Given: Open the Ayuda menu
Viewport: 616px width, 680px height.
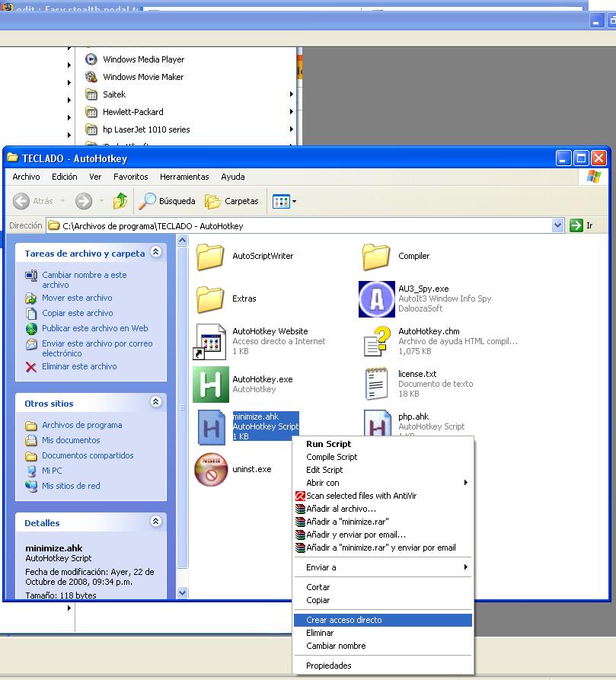Looking at the screenshot, I should click(x=233, y=177).
